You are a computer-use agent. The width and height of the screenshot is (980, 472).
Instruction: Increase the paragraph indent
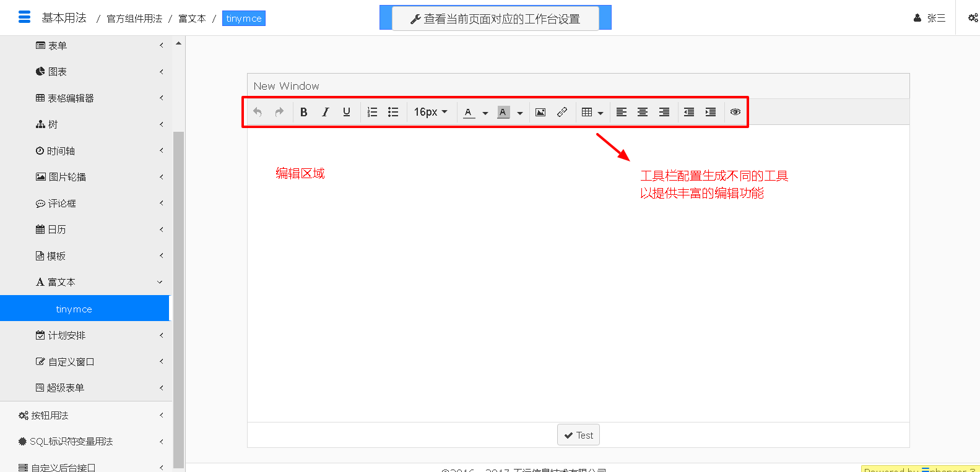(x=711, y=112)
